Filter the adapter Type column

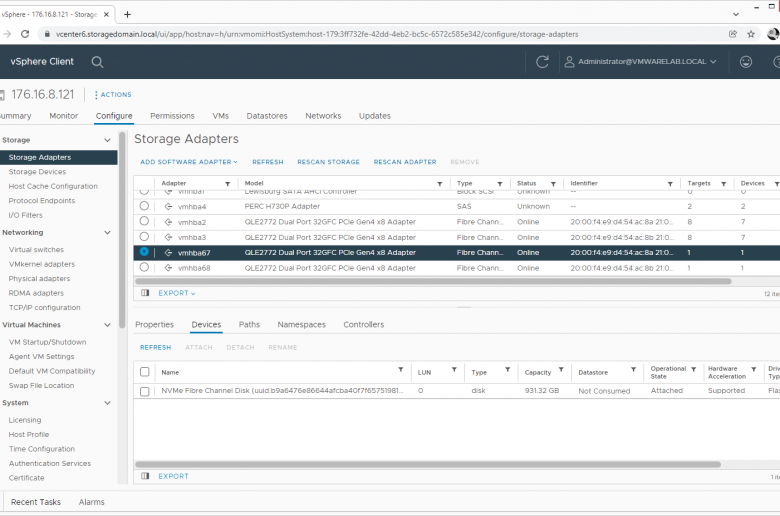[500, 184]
